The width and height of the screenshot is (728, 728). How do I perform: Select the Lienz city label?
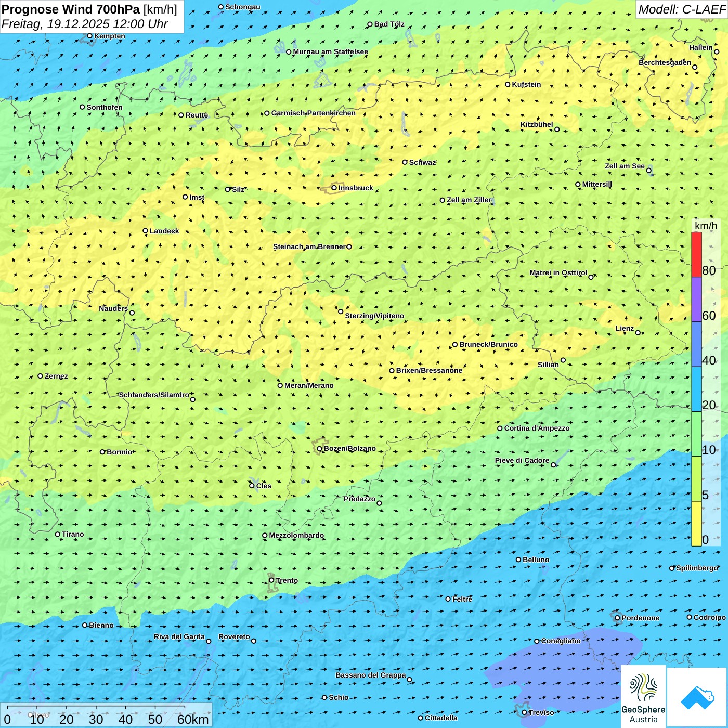(x=625, y=328)
